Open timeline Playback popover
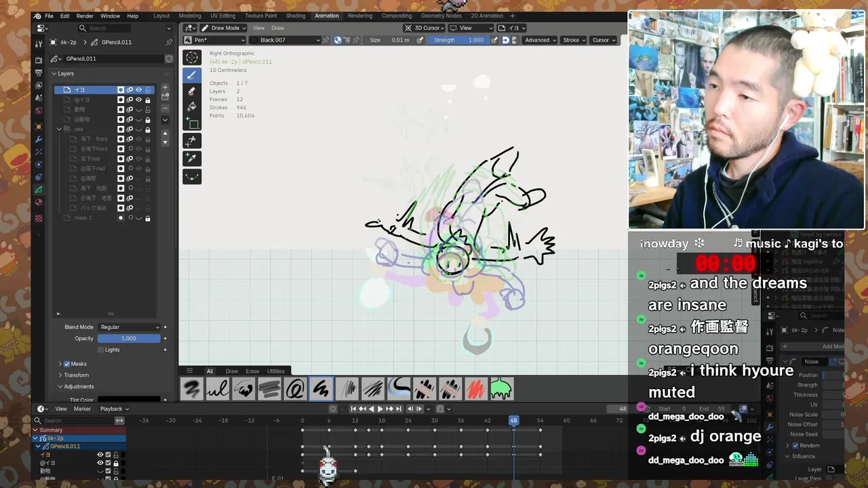This screenshot has height=488, width=868. 114,409
